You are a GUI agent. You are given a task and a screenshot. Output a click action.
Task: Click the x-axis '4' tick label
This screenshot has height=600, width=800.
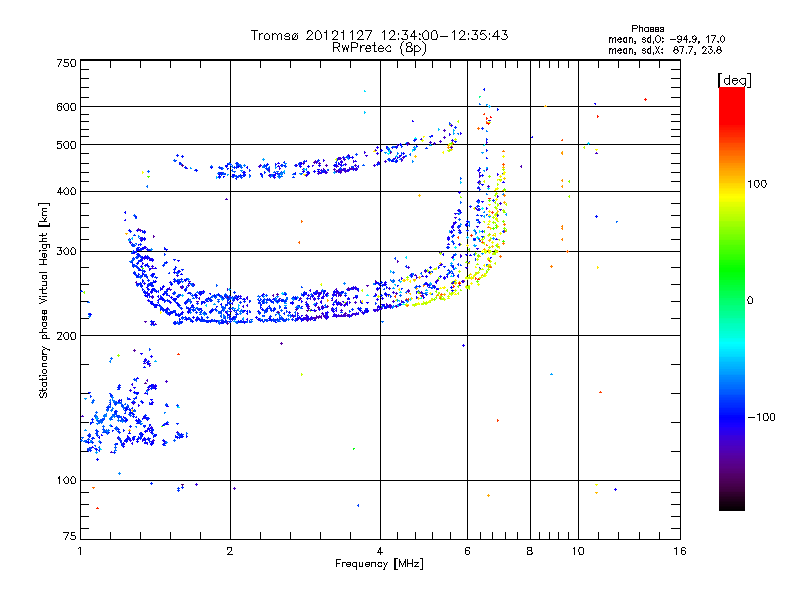(x=380, y=551)
